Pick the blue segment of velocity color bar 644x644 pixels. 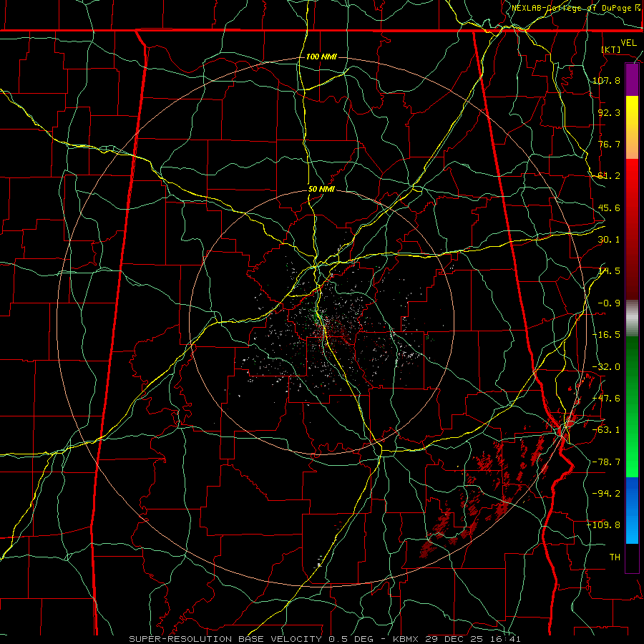pos(632,510)
